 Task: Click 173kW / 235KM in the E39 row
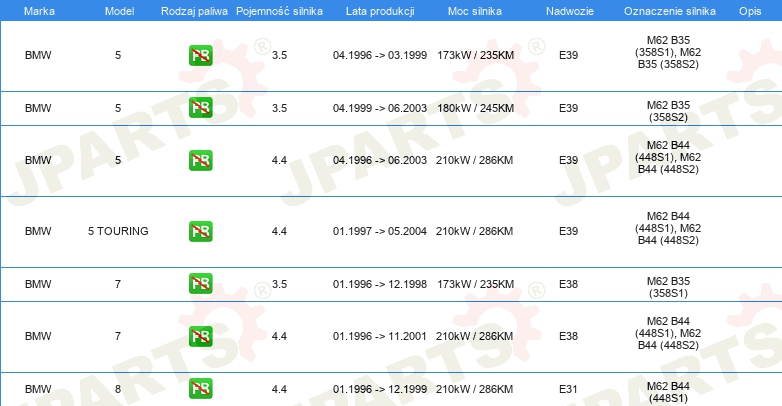(475, 55)
